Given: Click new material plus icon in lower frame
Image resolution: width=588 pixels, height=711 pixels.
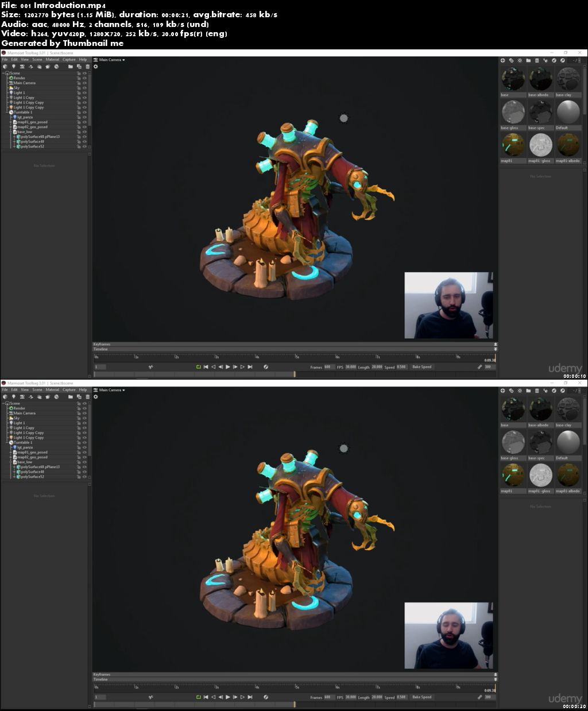Looking at the screenshot, I should click(502, 390).
